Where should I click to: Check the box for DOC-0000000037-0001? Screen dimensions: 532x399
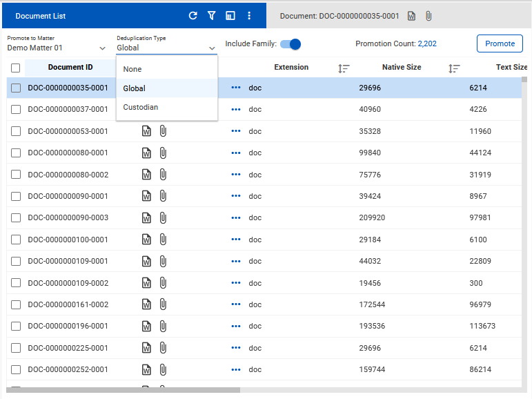16,109
